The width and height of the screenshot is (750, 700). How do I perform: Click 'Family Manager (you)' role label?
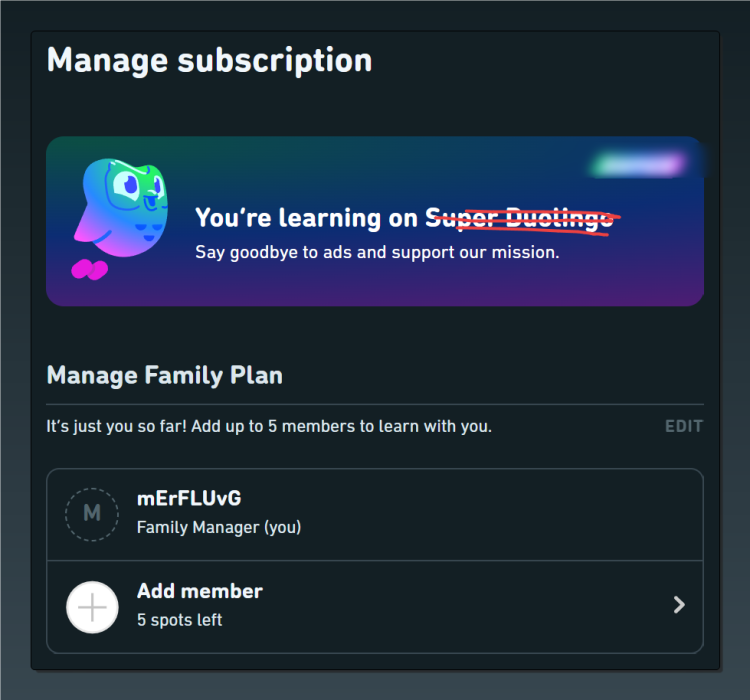click(x=219, y=527)
